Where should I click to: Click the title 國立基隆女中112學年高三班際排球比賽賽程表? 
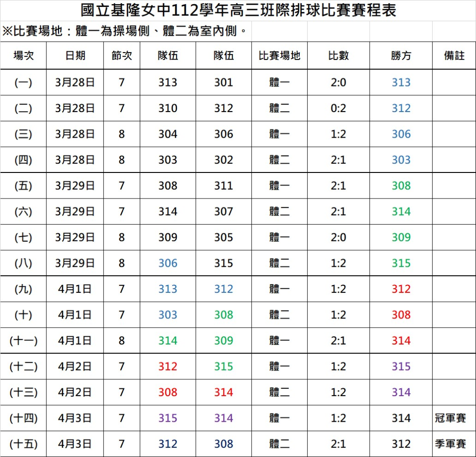pyautogui.click(x=238, y=10)
